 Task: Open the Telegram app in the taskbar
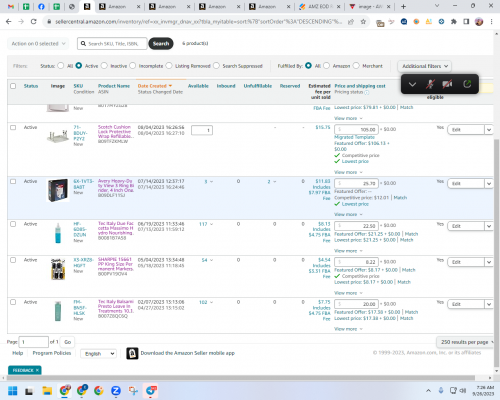150,390
